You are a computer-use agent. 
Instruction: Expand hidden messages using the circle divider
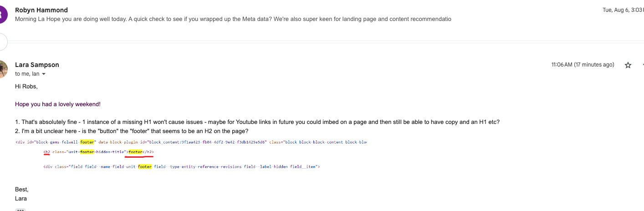tap(3, 42)
